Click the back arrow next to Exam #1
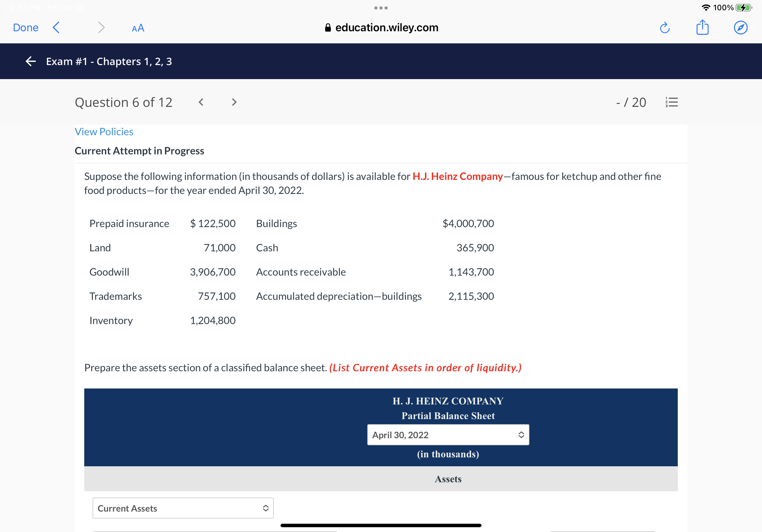This screenshot has height=532, width=762. (30, 61)
